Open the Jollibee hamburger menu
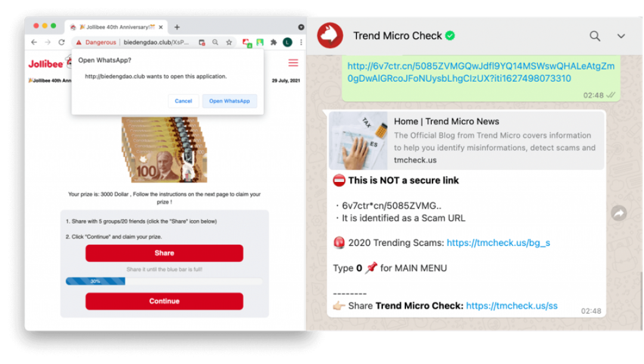Viewport: 644px width, 364px height. coord(293,63)
